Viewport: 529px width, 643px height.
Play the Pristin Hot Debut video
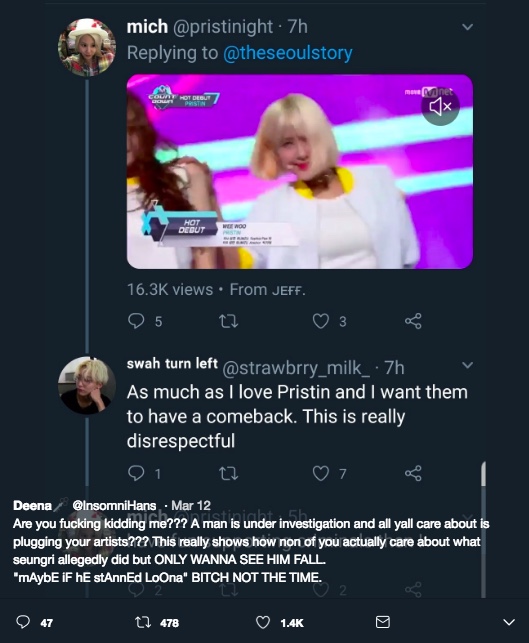300,171
